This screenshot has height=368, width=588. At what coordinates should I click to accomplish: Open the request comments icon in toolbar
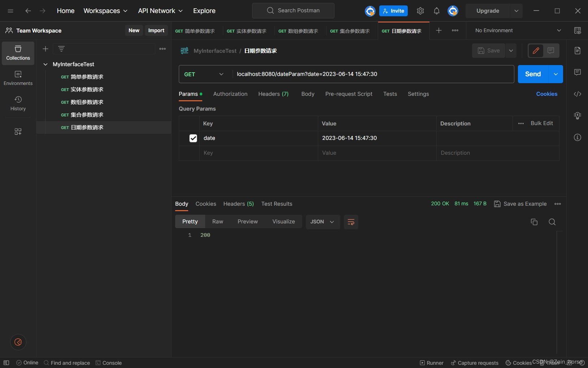click(x=551, y=51)
